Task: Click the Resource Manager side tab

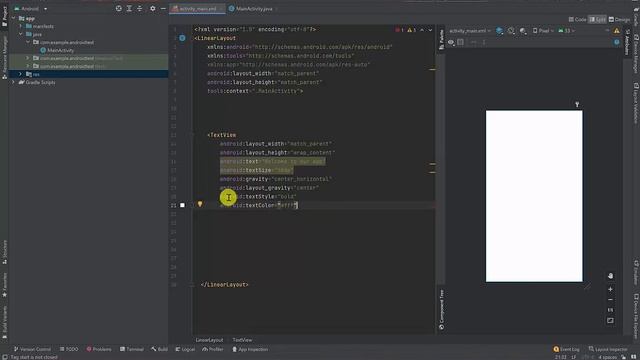Action: click(4, 57)
